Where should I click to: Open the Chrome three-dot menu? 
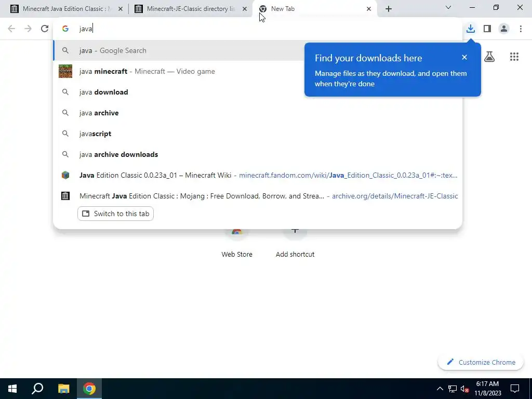(521, 29)
